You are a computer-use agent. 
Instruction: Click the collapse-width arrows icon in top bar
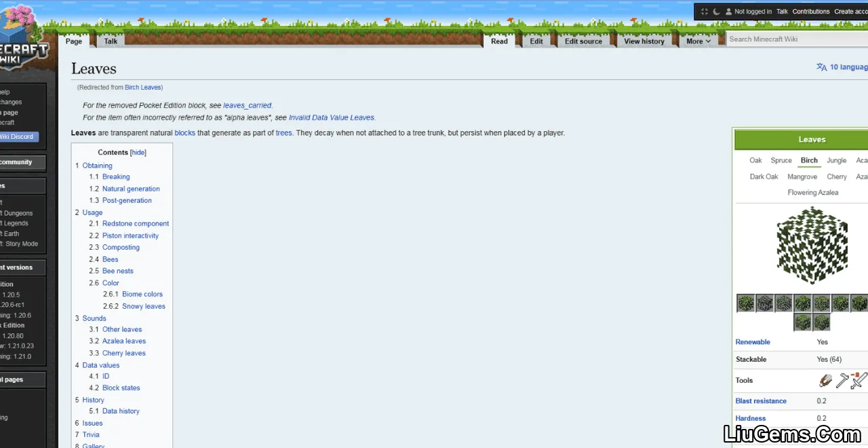point(704,12)
